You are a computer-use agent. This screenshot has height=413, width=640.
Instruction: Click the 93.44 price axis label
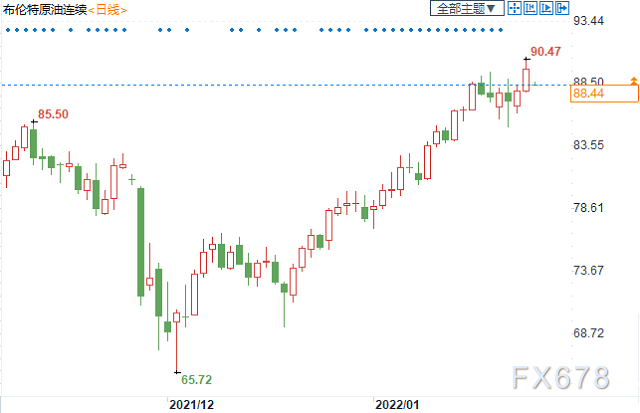[588, 21]
